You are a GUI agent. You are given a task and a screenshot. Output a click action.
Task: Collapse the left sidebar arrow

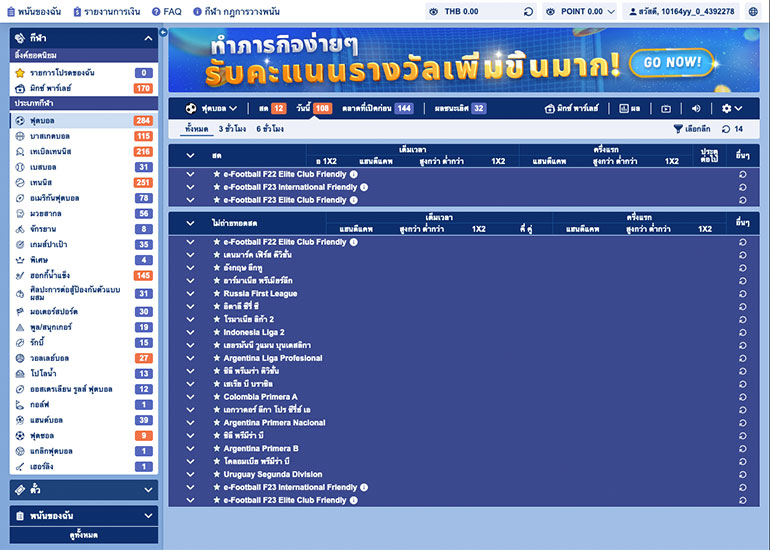(x=163, y=33)
